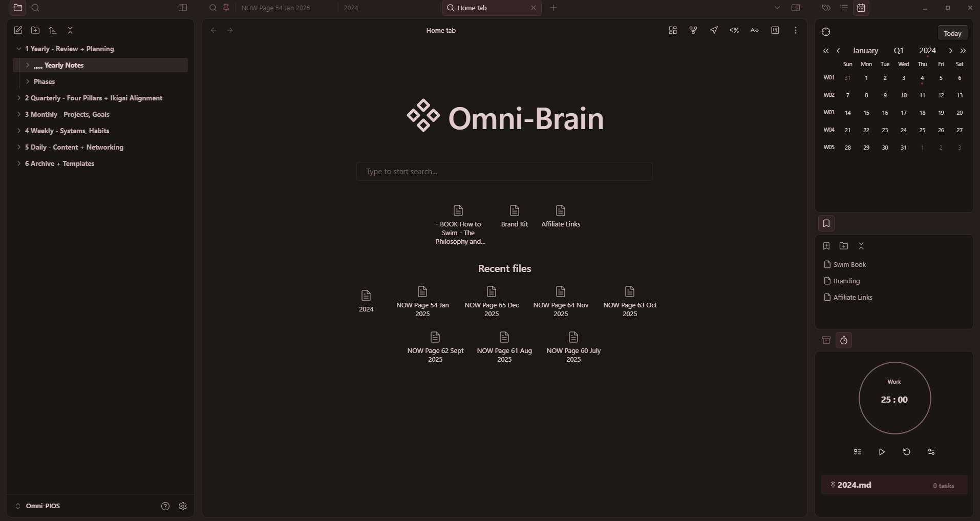Click the new note icon in sidebar

(x=18, y=31)
